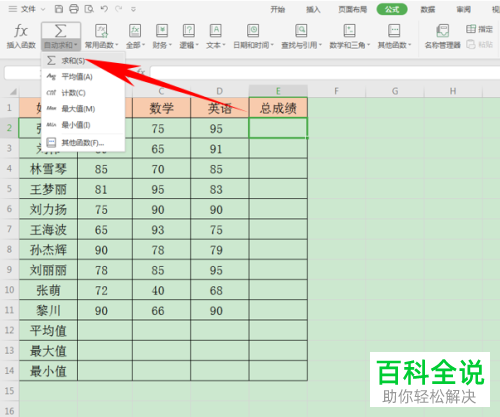Expand the 文件 menu arrow
500x417 pixels.
point(43,9)
